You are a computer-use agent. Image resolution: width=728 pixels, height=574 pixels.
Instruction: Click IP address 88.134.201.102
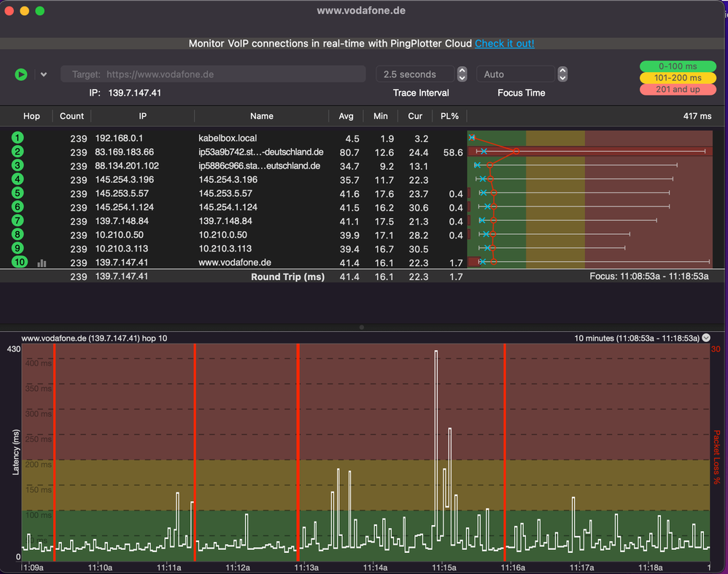pyautogui.click(x=127, y=166)
